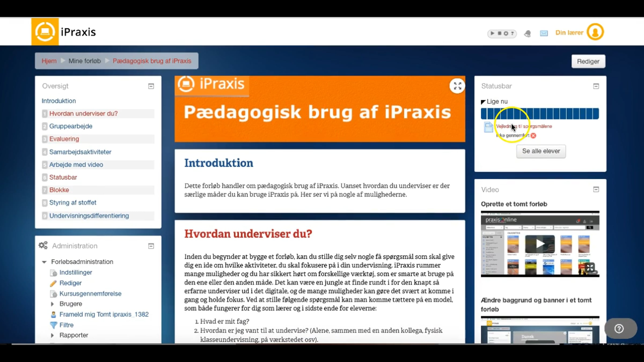
Task: Collapse the Oversigt block
Action: tap(151, 86)
